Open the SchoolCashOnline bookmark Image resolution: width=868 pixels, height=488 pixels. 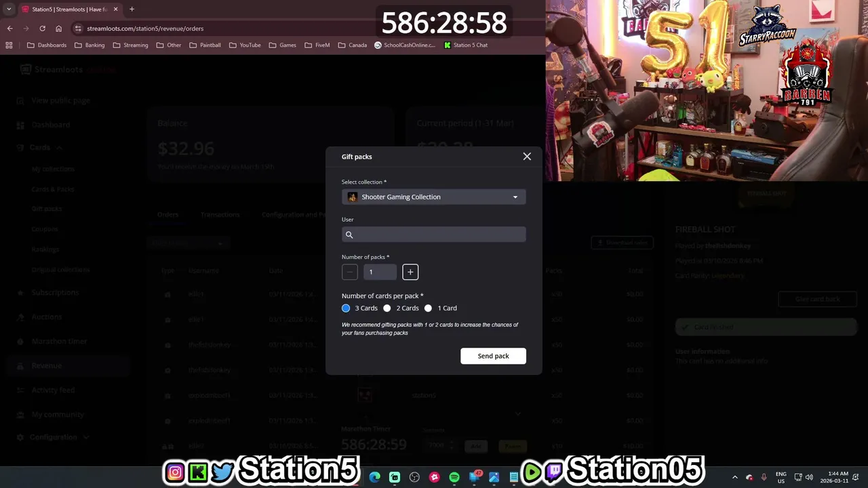tap(405, 45)
